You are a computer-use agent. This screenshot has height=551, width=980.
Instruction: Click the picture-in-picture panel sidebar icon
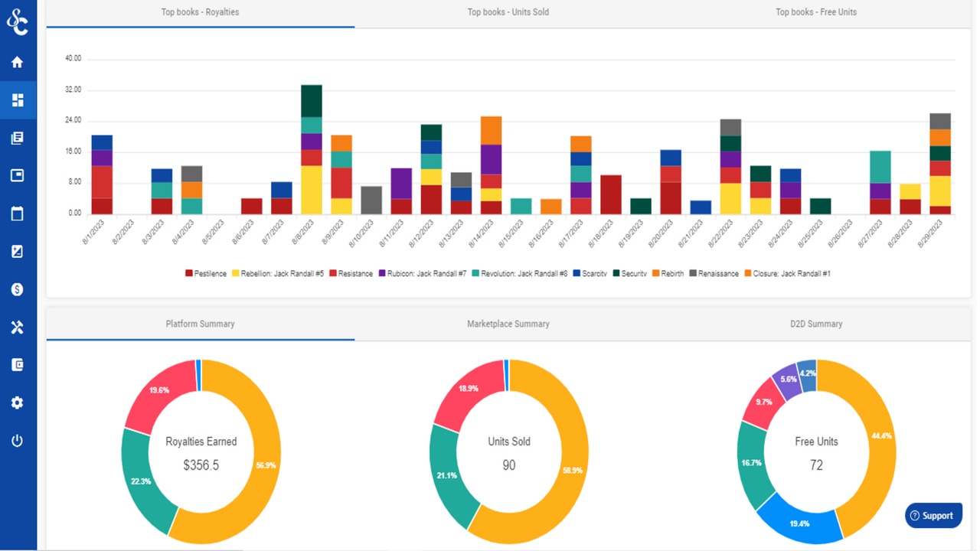[x=18, y=175]
